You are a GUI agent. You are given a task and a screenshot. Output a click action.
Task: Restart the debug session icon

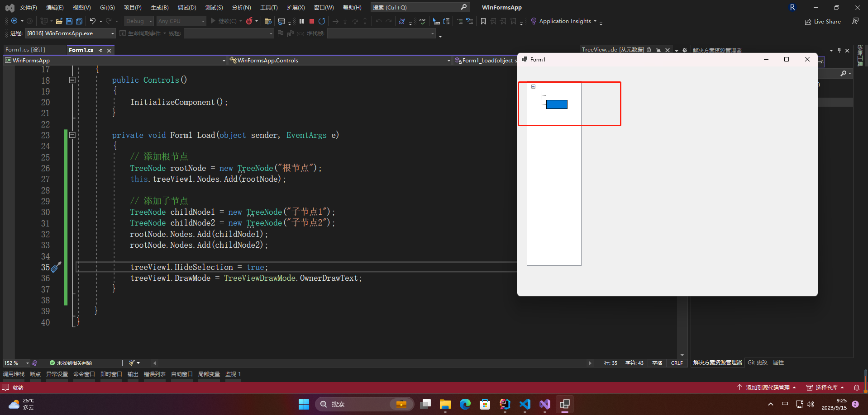coord(322,21)
